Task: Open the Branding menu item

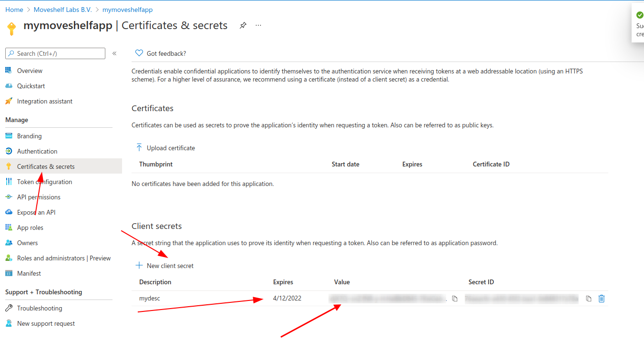Action: [x=30, y=136]
